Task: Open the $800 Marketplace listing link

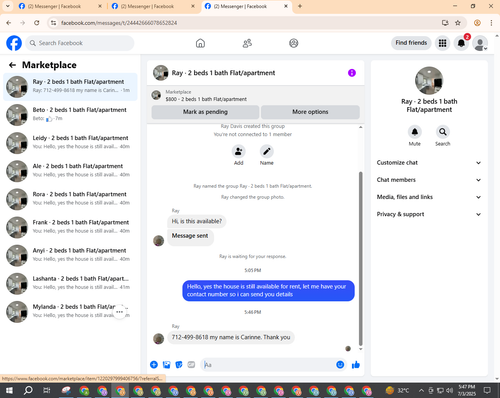Action: (x=206, y=99)
